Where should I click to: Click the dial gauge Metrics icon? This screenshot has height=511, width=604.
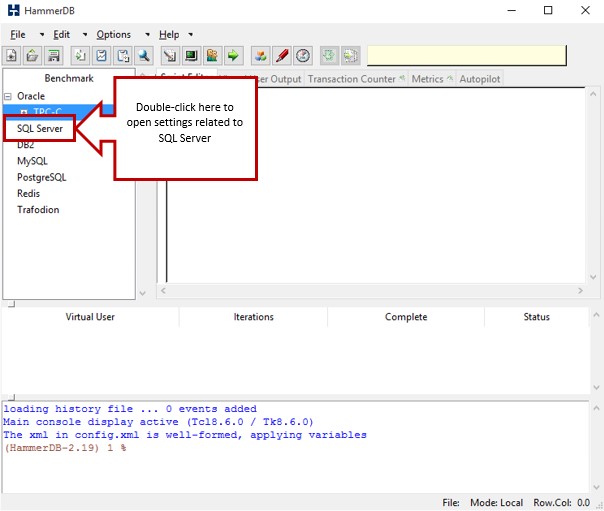[303, 56]
